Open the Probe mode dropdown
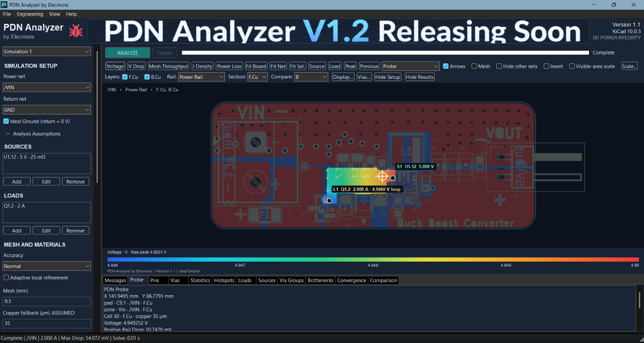 411,66
